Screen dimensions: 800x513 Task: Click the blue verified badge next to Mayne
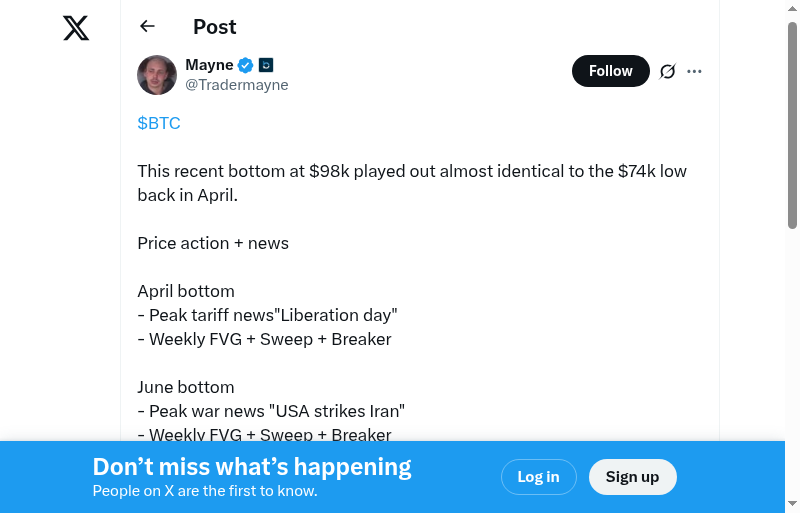246,65
